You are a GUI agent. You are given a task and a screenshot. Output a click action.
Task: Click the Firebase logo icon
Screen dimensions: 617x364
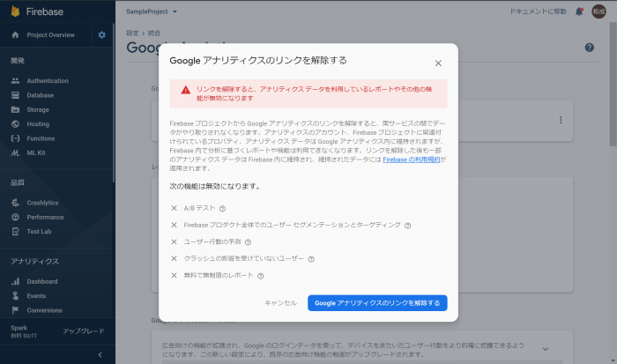coord(15,11)
